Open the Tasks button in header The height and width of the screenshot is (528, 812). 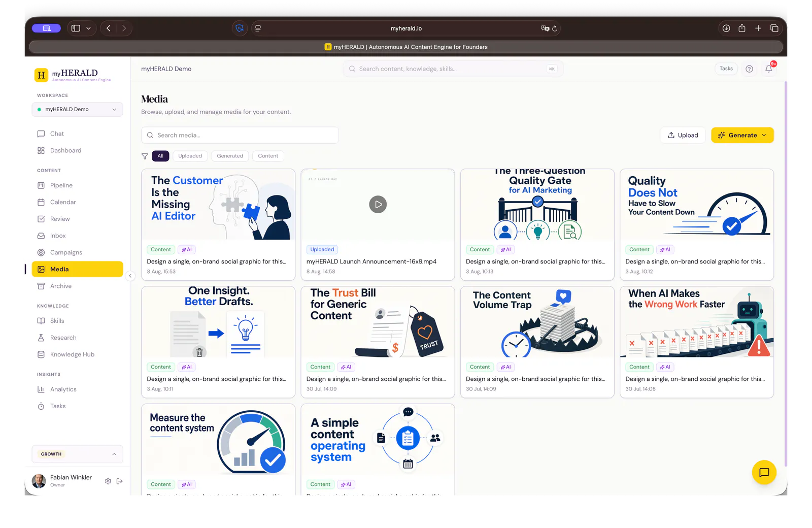click(726, 69)
